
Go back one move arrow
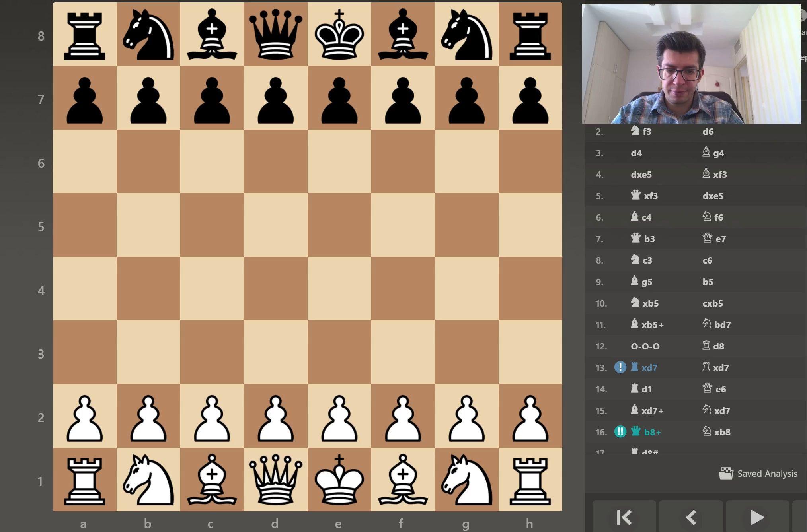[691, 517]
